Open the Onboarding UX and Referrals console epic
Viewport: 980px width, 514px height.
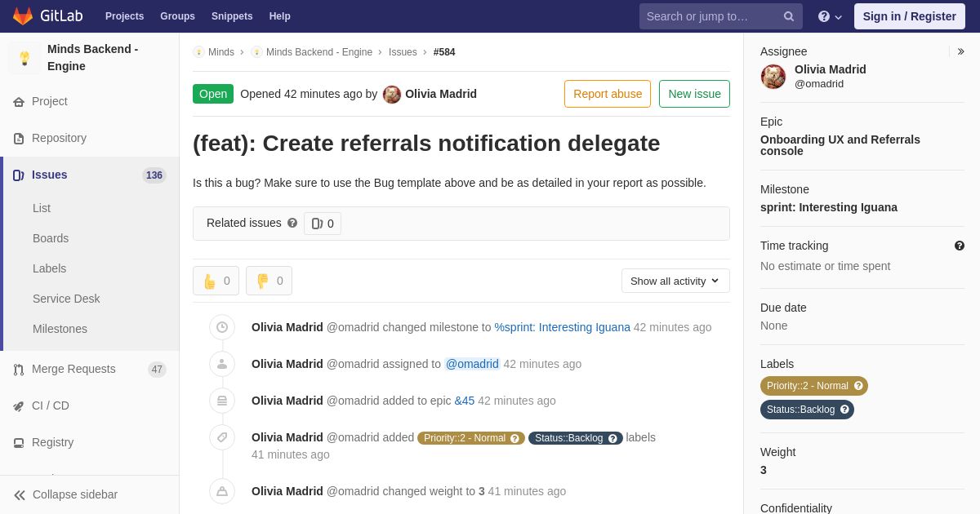click(x=840, y=145)
